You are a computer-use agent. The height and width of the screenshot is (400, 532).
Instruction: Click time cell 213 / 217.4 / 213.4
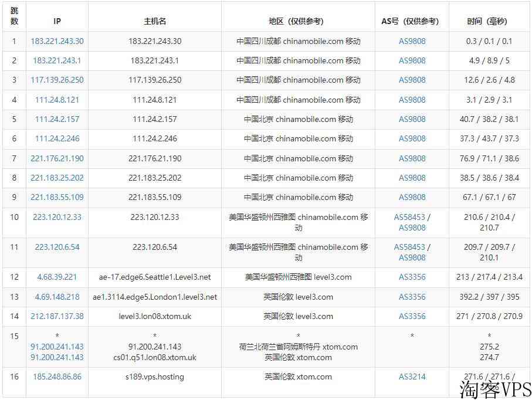click(x=489, y=277)
